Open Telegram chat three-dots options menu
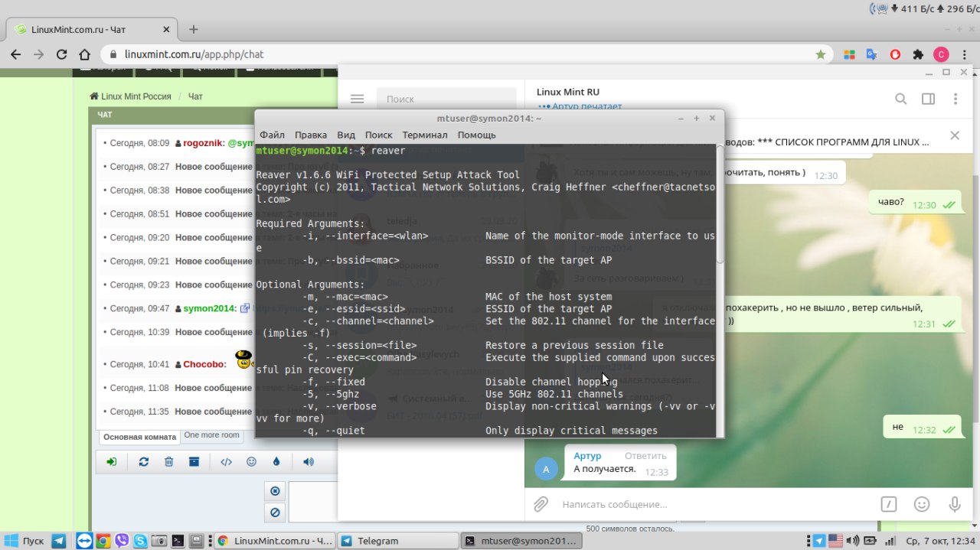This screenshot has height=550, width=980. [955, 99]
